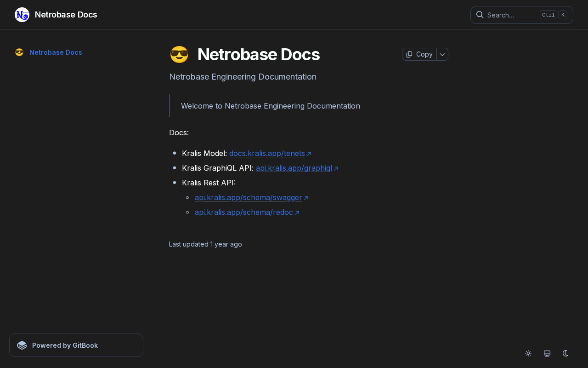Click the Powered by GitBook button

point(76,345)
